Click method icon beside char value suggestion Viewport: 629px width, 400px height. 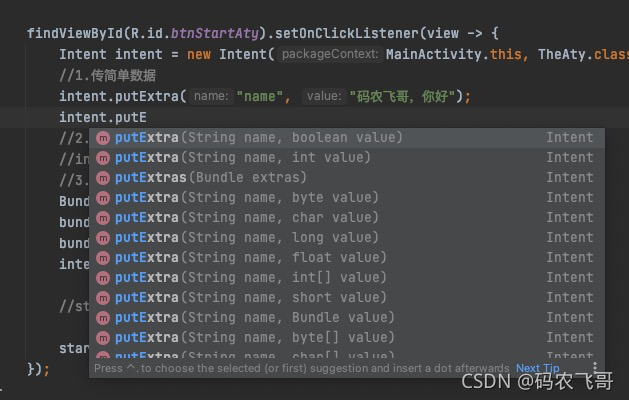(x=103, y=218)
